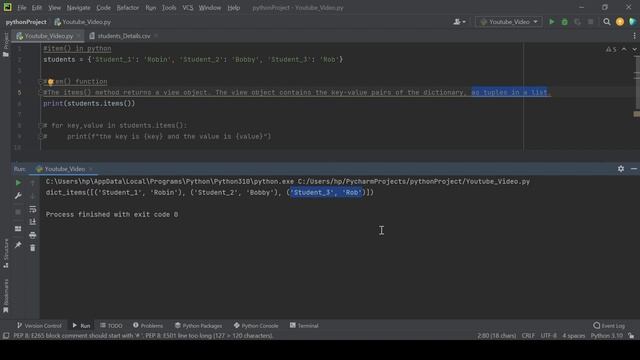Go up the stack trace arrow in Run panel

tap(33, 183)
